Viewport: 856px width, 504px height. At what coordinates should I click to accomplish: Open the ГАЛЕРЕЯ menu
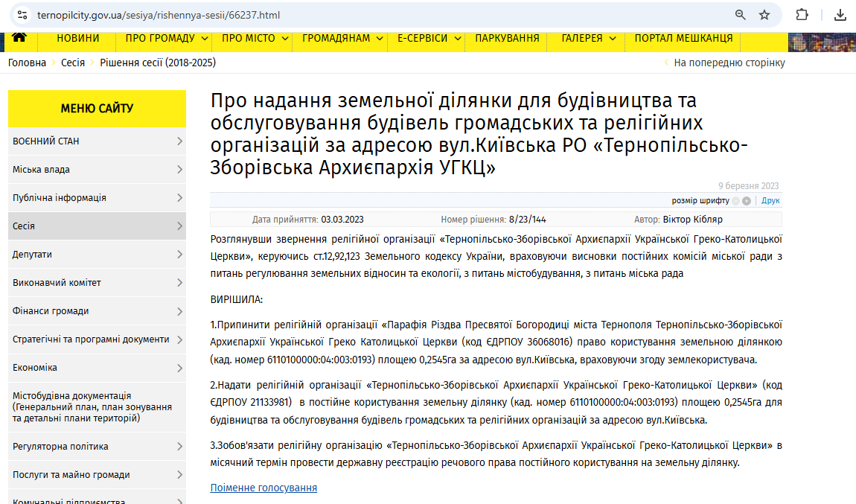click(x=582, y=38)
